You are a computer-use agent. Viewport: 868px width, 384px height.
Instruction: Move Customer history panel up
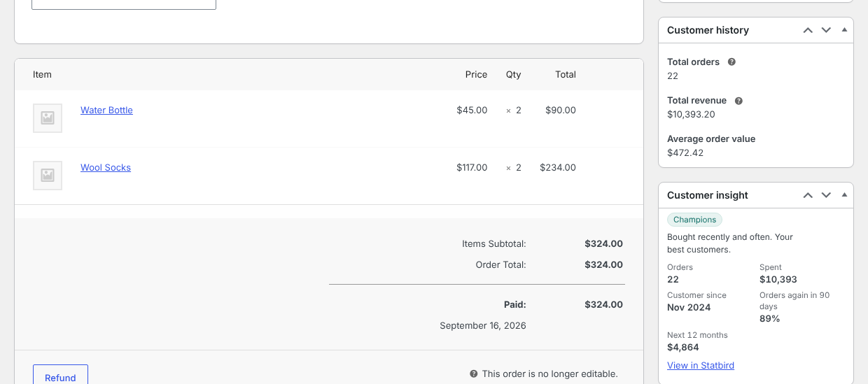coord(808,30)
